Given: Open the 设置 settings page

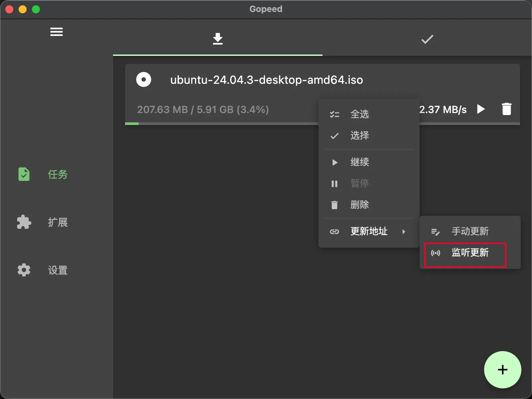Looking at the screenshot, I should tap(58, 270).
